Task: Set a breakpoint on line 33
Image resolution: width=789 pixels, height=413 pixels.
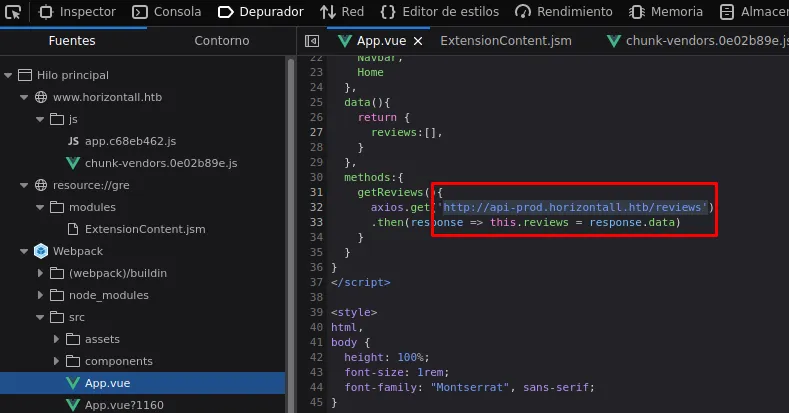Action: point(316,222)
